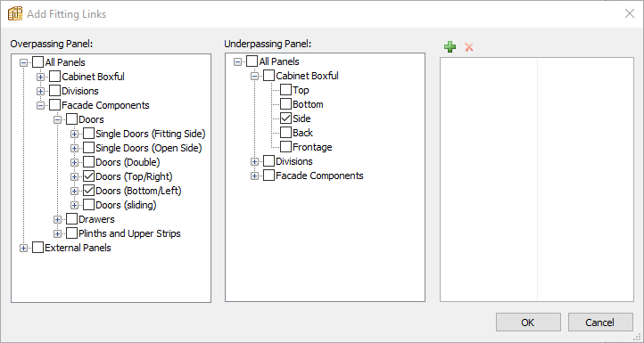Viewport: 644px width, 343px height.
Task: Expand Divisions in the Underpassing Panel
Action: pos(254,161)
